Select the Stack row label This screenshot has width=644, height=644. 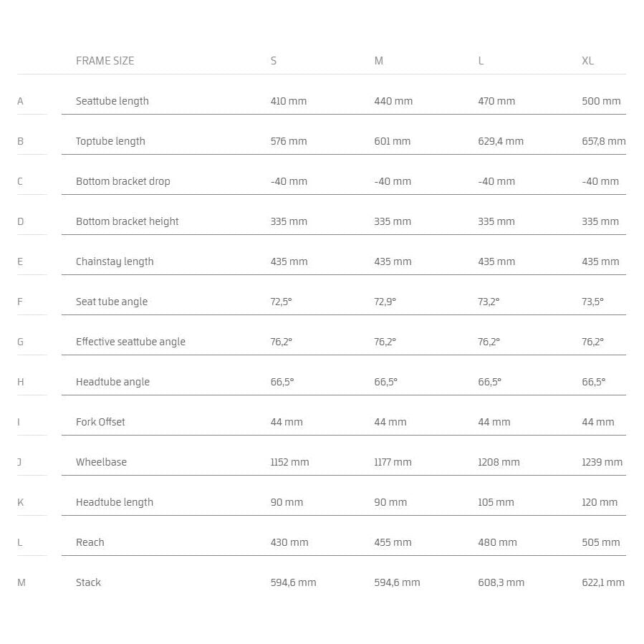click(88, 582)
